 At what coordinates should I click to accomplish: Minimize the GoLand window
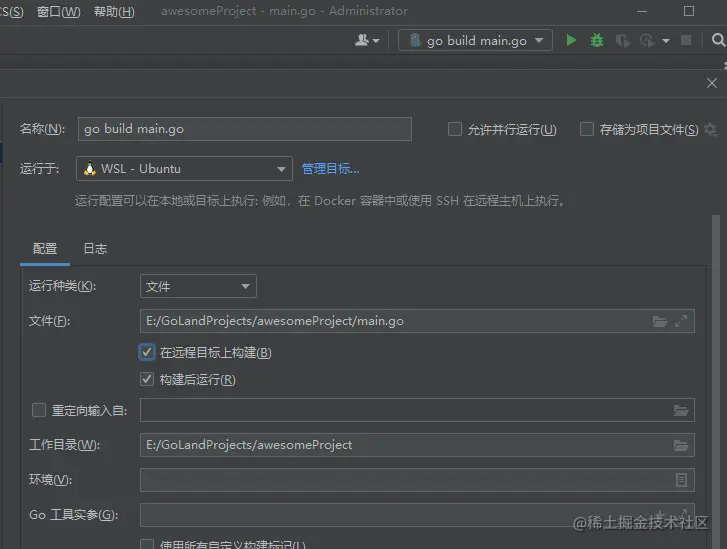tap(642, 11)
